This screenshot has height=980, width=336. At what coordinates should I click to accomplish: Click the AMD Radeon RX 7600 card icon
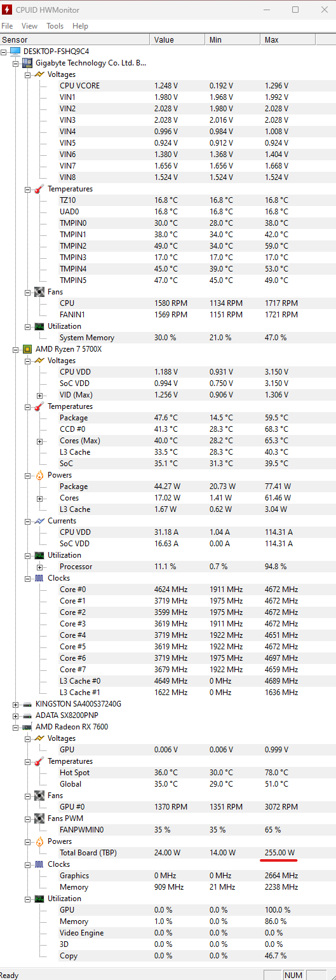point(27,727)
